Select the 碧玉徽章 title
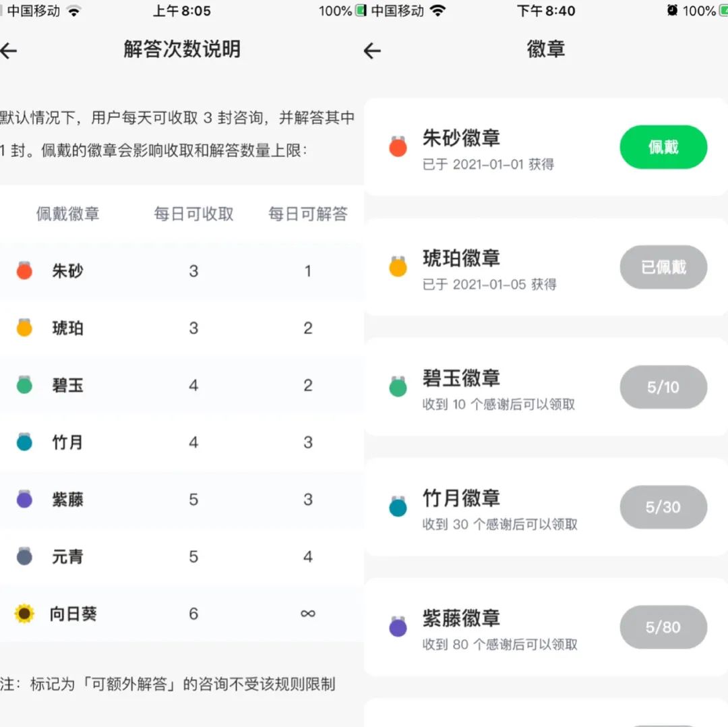The width and height of the screenshot is (728, 727). (461, 378)
